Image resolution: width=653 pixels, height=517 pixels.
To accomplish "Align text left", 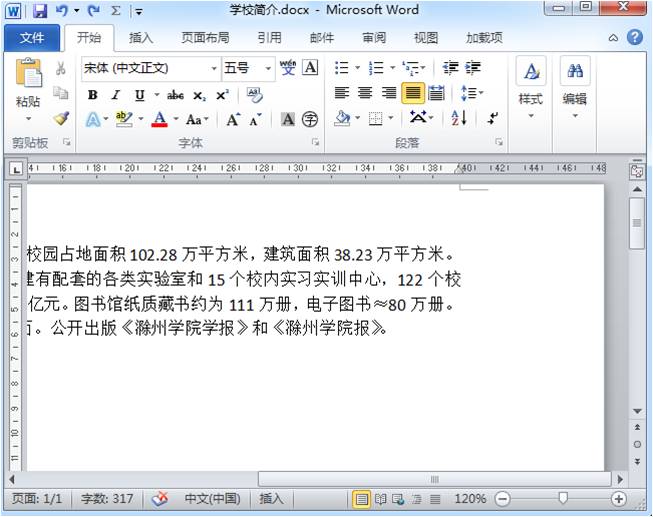I will click(x=342, y=92).
